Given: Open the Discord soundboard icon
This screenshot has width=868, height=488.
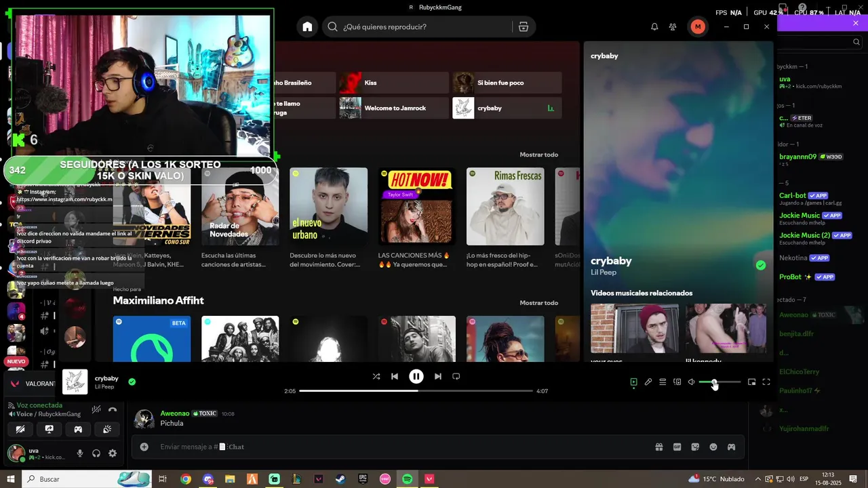Looking at the screenshot, I should [x=107, y=429].
